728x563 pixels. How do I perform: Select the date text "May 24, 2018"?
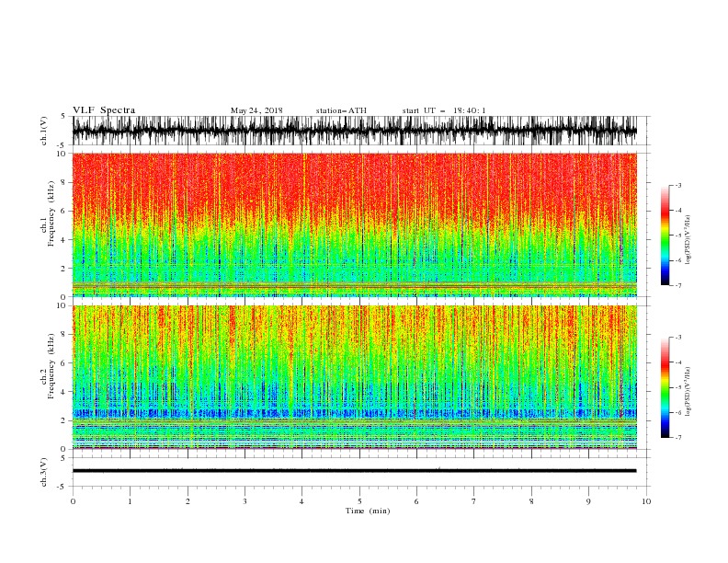pyautogui.click(x=256, y=110)
